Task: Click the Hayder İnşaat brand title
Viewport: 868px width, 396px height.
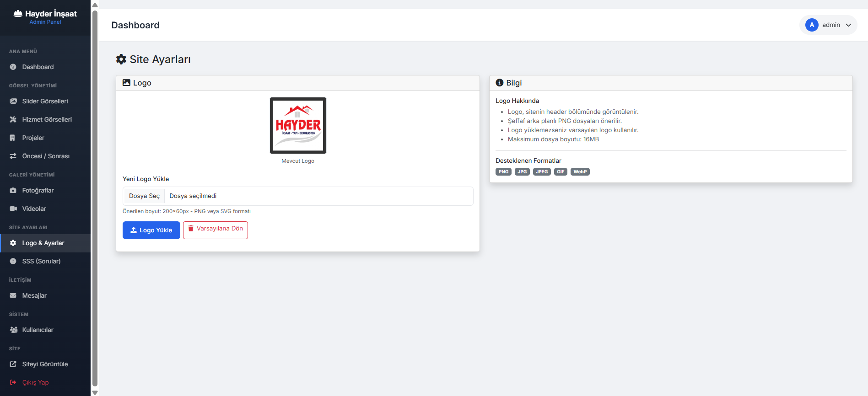Action: pos(51,14)
